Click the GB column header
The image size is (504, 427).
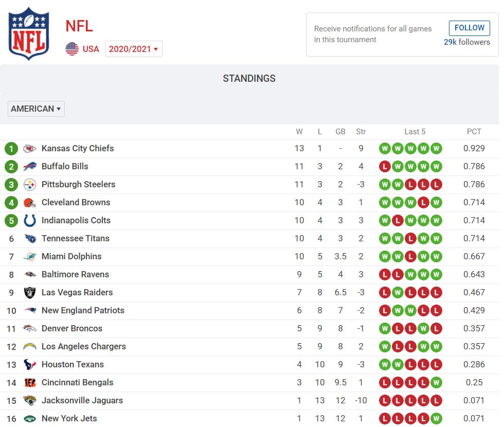340,132
